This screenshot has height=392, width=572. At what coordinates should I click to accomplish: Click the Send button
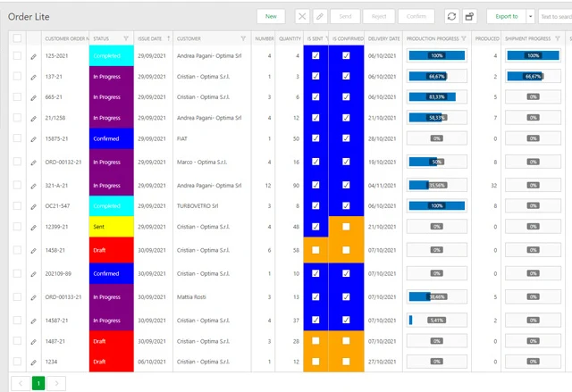coord(345,16)
